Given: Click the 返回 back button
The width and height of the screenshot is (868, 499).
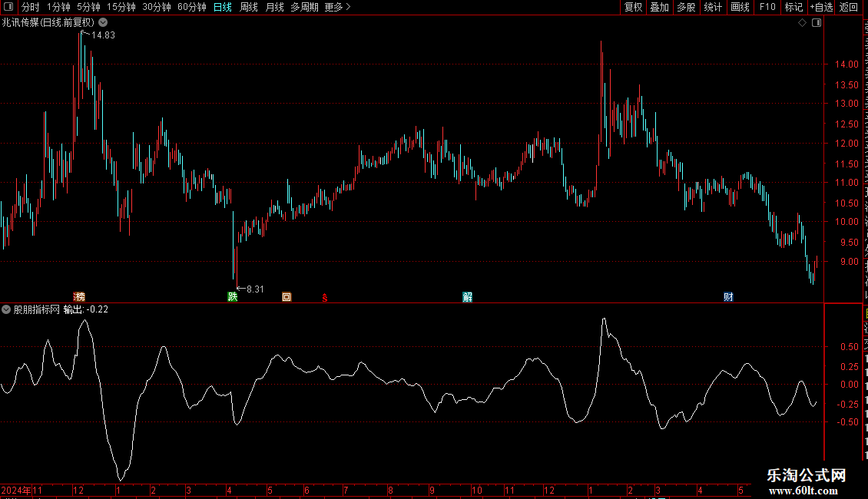Looking at the screenshot, I should (848, 7).
